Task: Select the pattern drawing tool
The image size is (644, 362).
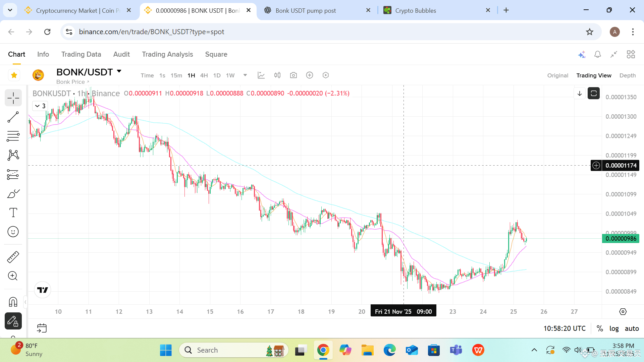Action: 13,155
